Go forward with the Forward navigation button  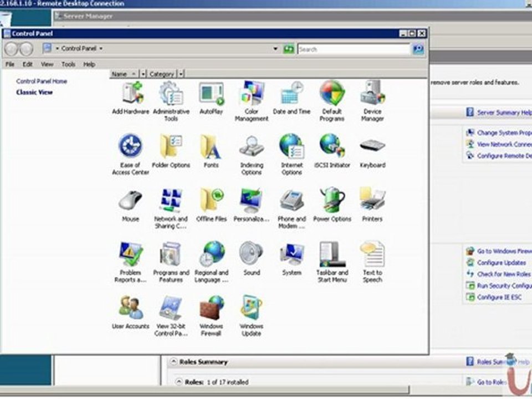(x=26, y=49)
